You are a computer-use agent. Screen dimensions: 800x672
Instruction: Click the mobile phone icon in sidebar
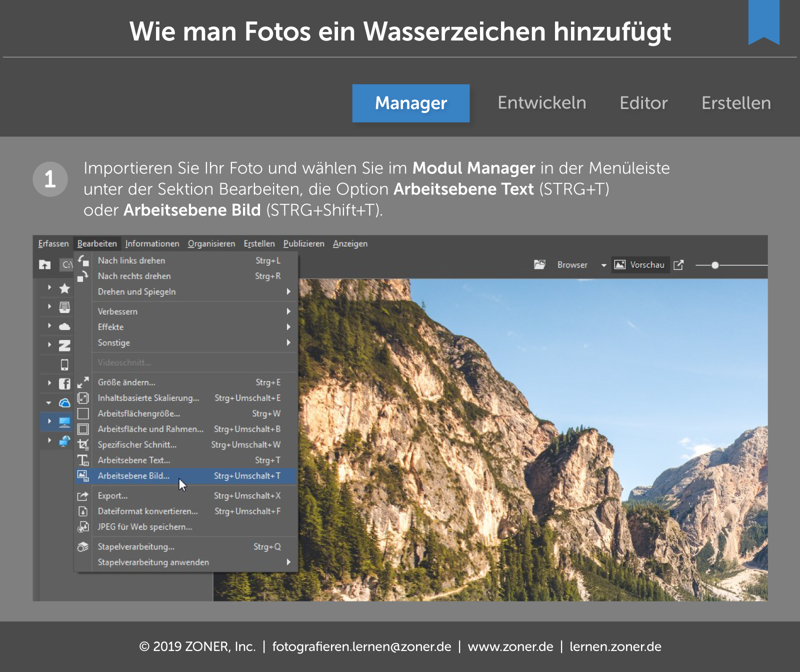[64, 364]
